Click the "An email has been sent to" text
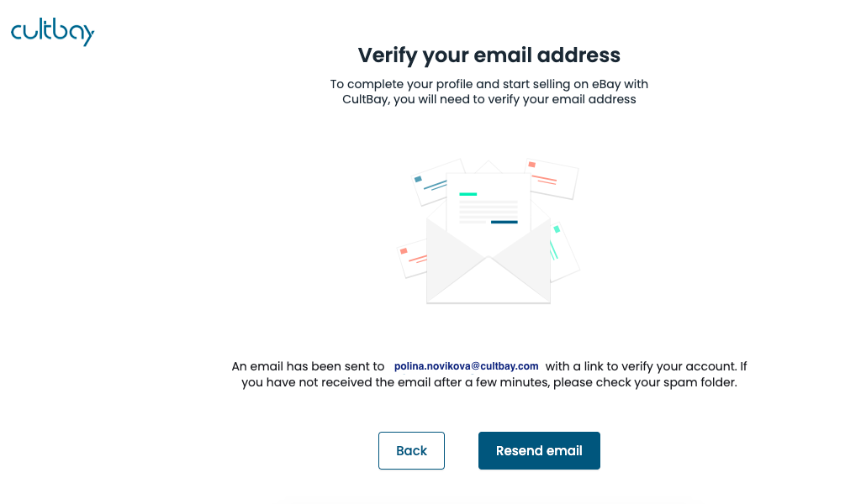861x504 pixels. pyautogui.click(x=308, y=366)
